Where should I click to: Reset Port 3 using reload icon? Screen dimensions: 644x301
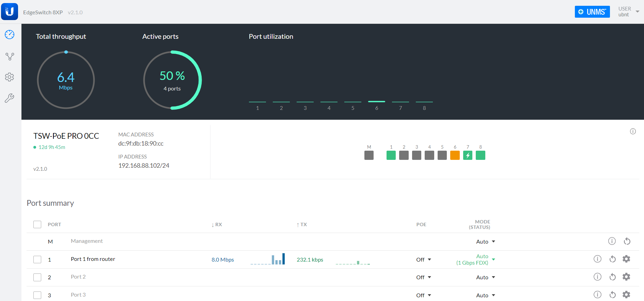(x=612, y=295)
